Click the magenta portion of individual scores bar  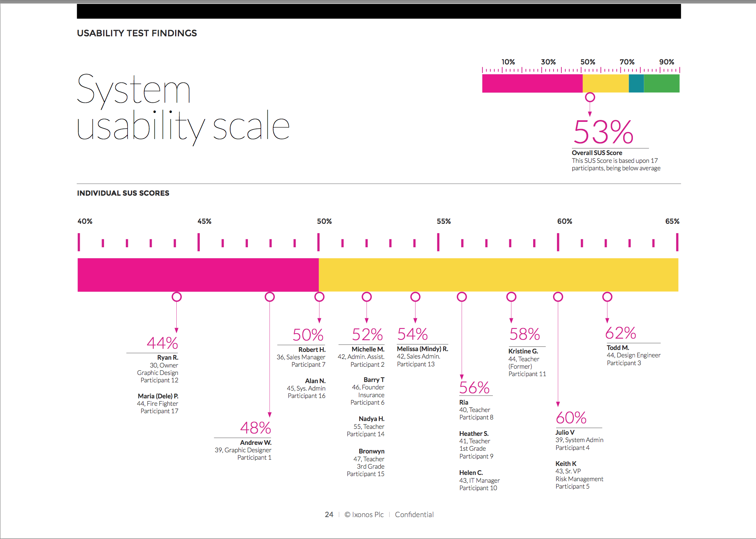pyautogui.click(x=198, y=275)
